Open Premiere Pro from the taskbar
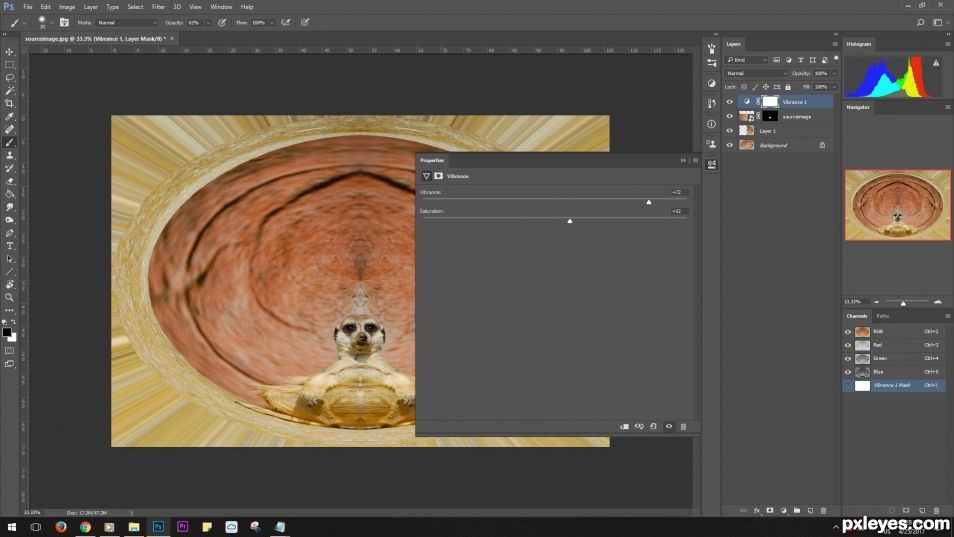 pyautogui.click(x=183, y=527)
